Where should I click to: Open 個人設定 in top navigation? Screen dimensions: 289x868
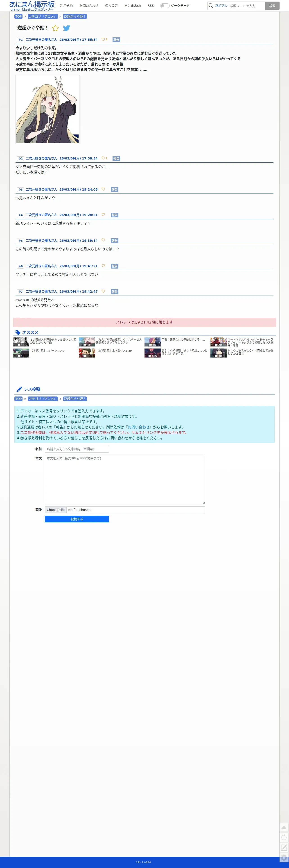[111, 6]
